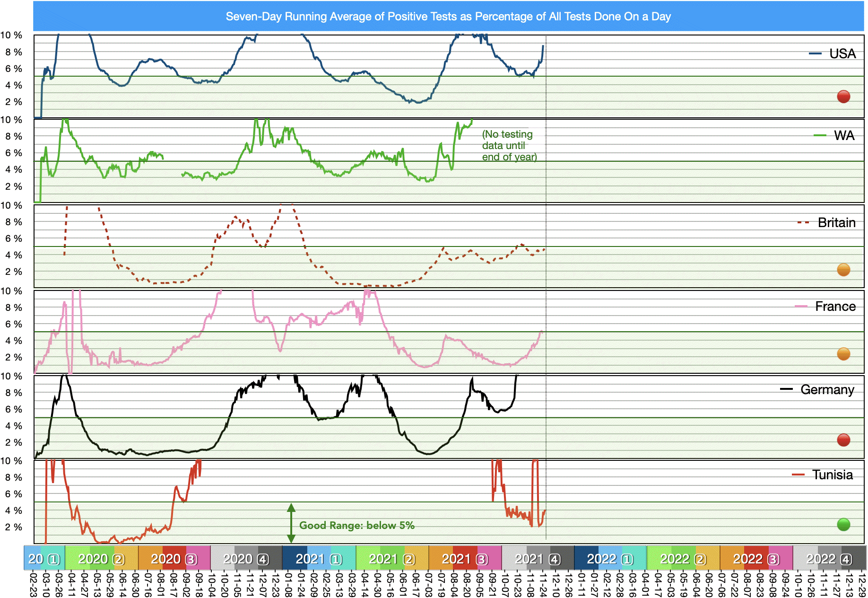
Task: Select the 2021 quarter 1 timeline segment
Action: 319,559
